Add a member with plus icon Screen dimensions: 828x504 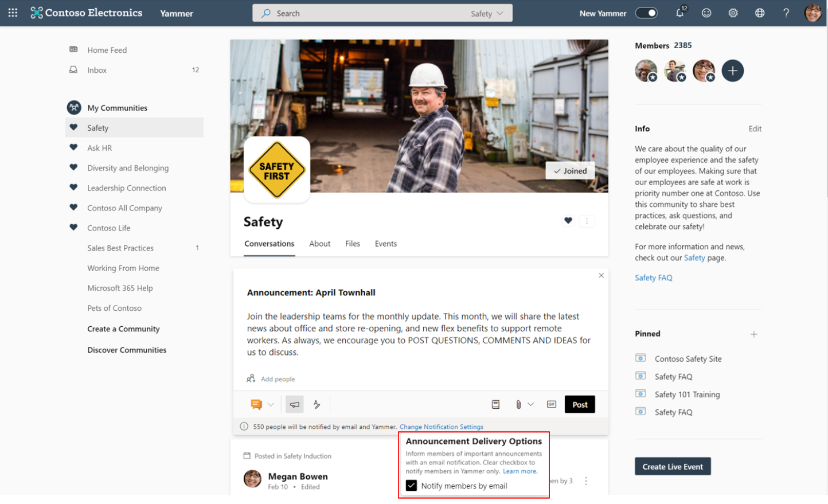click(732, 71)
